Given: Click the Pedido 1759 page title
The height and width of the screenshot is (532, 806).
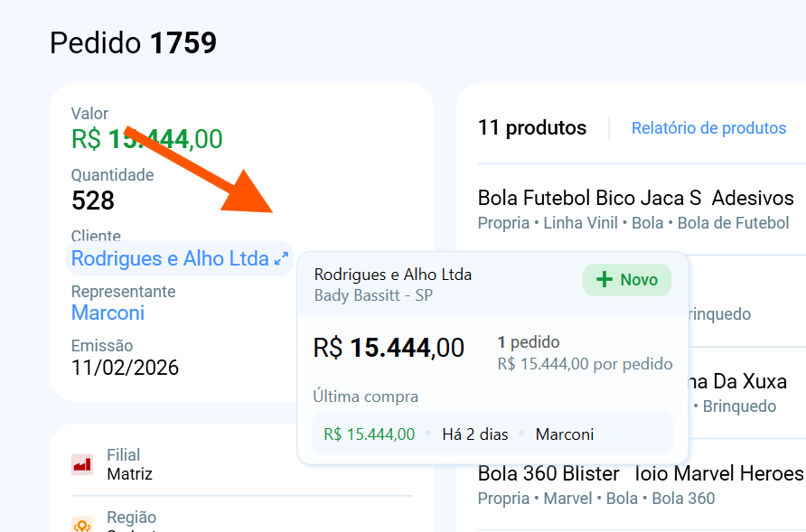Looking at the screenshot, I should 133,42.
